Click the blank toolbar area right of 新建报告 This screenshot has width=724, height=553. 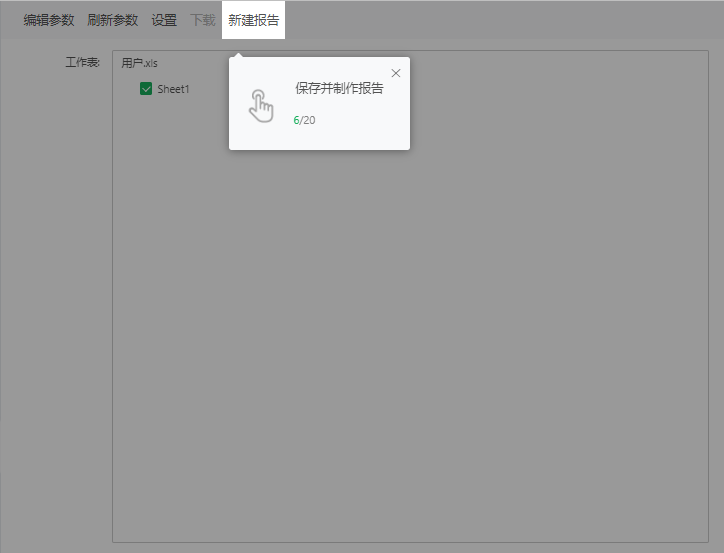pyautogui.click(x=500, y=20)
